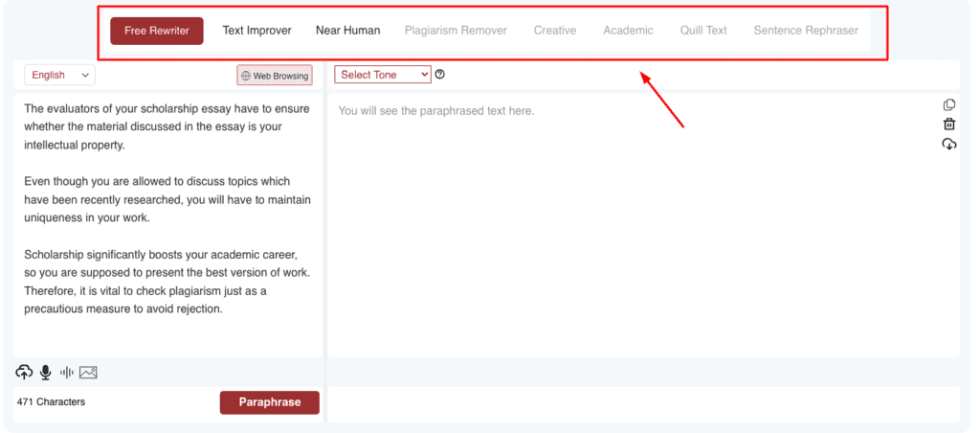This screenshot has height=433, width=980.
Task: Start voice input with the microphone icon
Action: click(x=45, y=373)
